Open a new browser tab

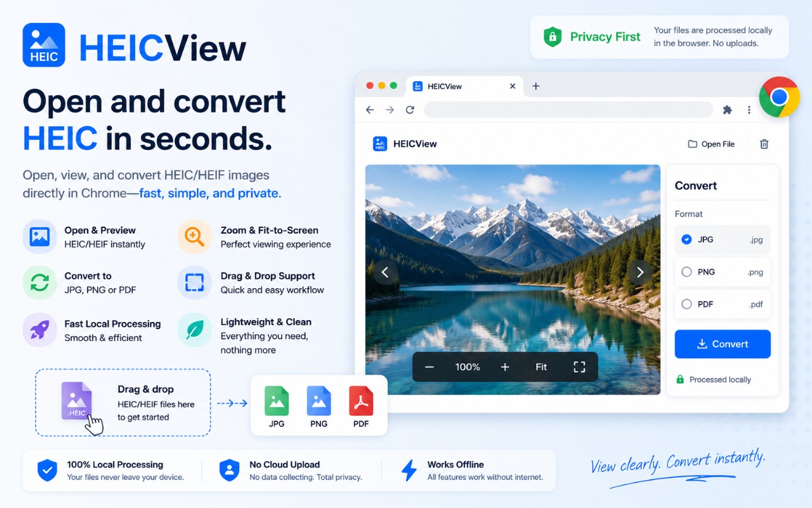tap(535, 86)
